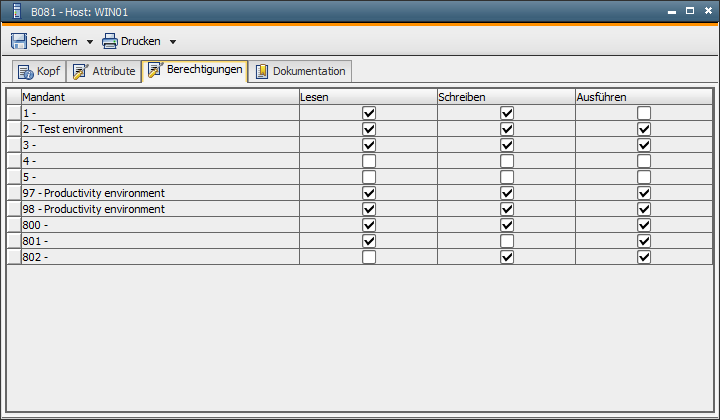This screenshot has width=720, height=420.
Task: Uncheck Ausführen for Mandant 97
Action: [x=644, y=193]
